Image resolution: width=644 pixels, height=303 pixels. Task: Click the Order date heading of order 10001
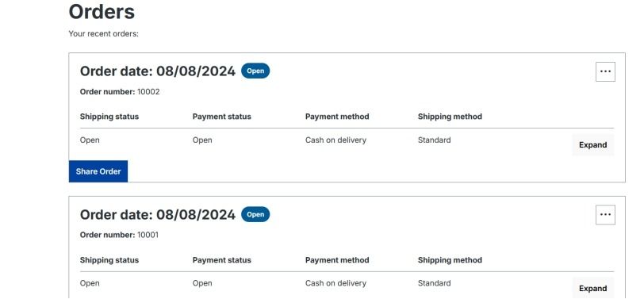click(x=158, y=214)
